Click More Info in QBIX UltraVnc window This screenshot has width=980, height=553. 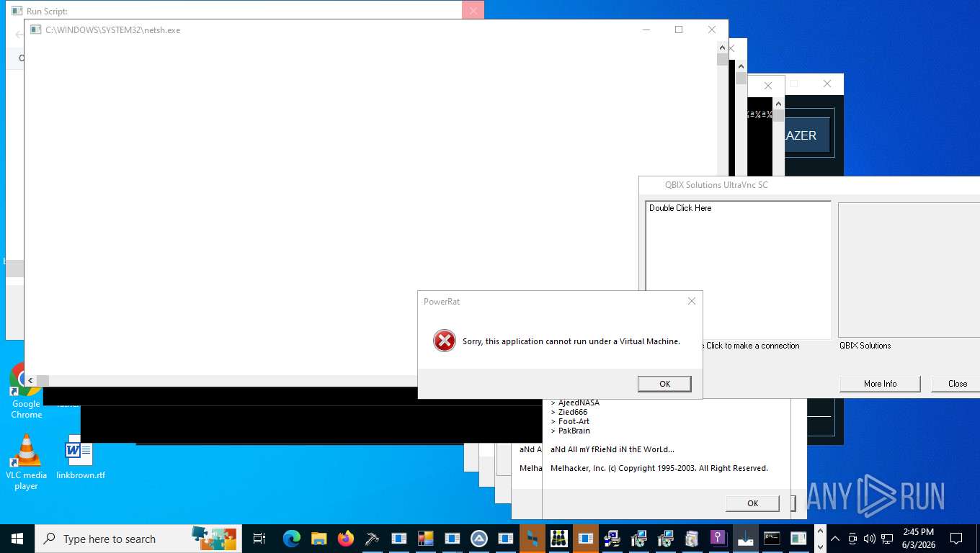coord(880,384)
